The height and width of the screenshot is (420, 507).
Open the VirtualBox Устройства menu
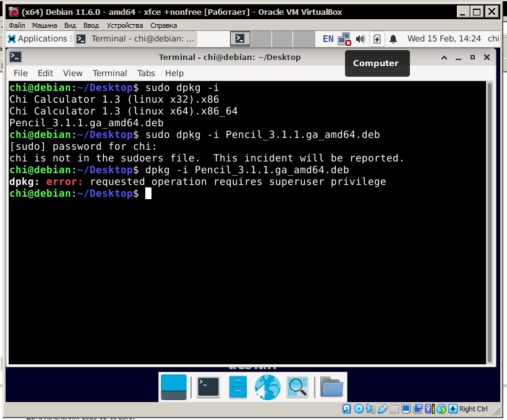[125, 25]
